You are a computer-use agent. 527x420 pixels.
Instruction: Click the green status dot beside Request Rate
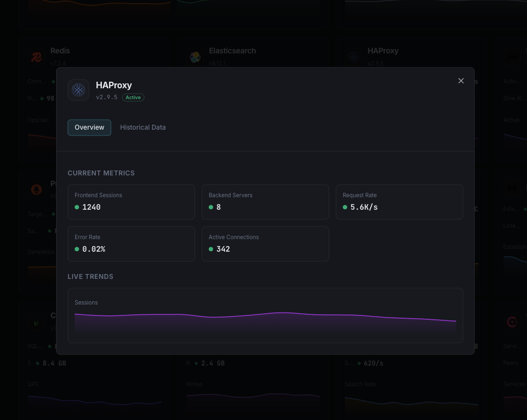pos(344,207)
